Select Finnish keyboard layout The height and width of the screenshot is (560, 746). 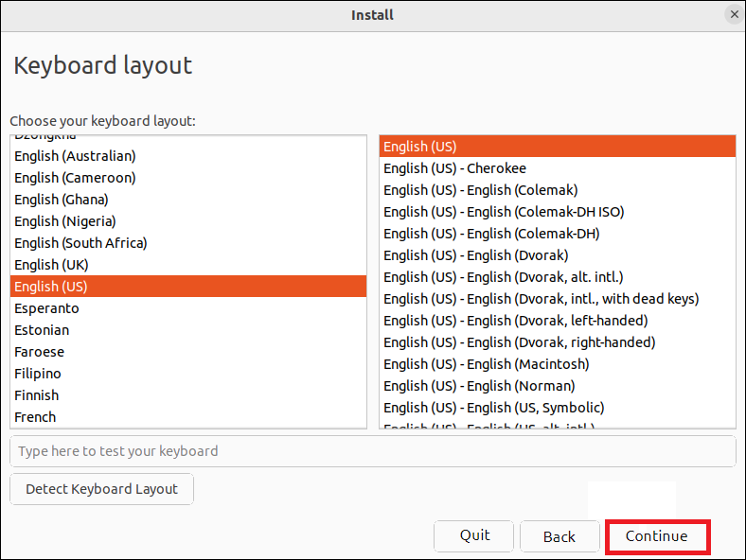pos(36,395)
